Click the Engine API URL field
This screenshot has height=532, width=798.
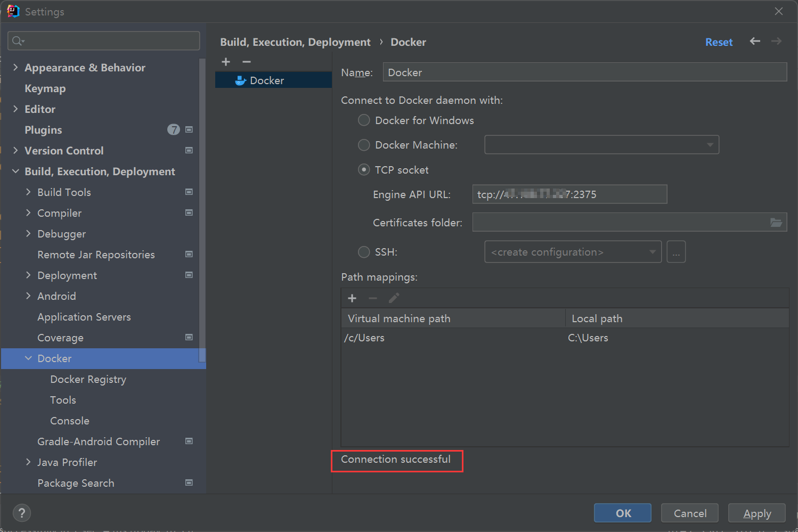pyautogui.click(x=569, y=194)
